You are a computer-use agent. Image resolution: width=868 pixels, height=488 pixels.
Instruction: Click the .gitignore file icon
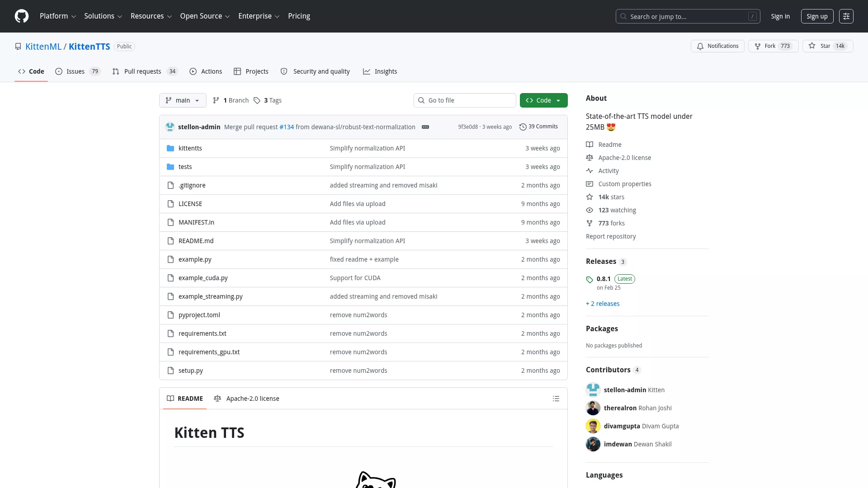click(170, 185)
